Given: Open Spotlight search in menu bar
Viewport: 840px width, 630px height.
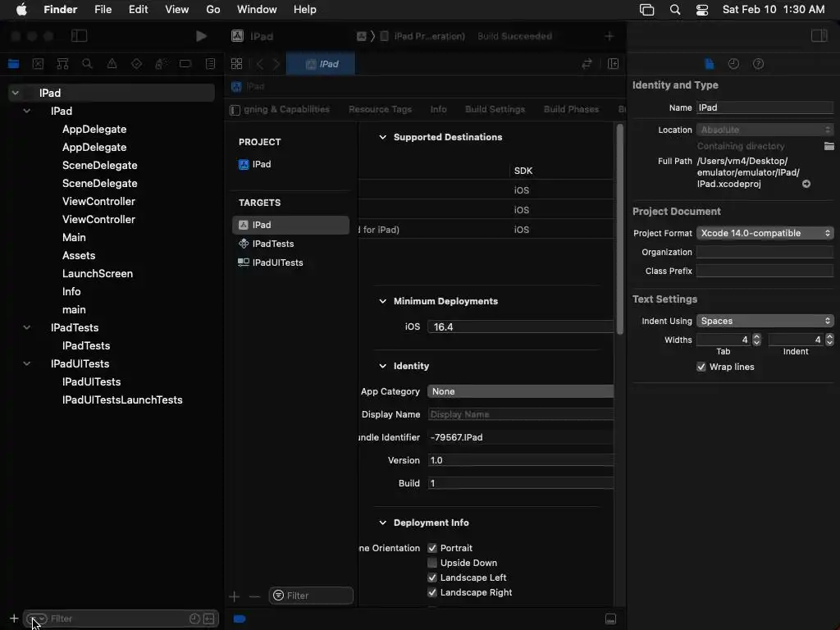Looking at the screenshot, I should click(675, 10).
